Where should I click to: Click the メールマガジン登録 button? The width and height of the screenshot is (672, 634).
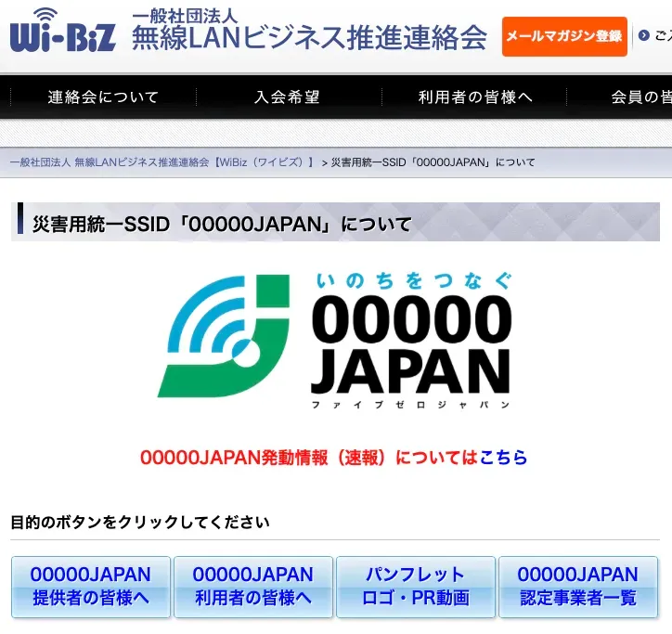pyautogui.click(x=564, y=36)
